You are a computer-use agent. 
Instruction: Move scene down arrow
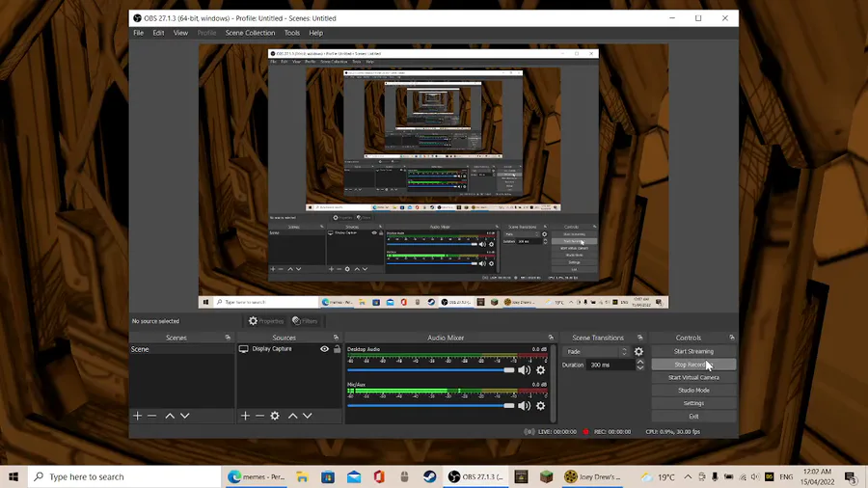point(185,416)
